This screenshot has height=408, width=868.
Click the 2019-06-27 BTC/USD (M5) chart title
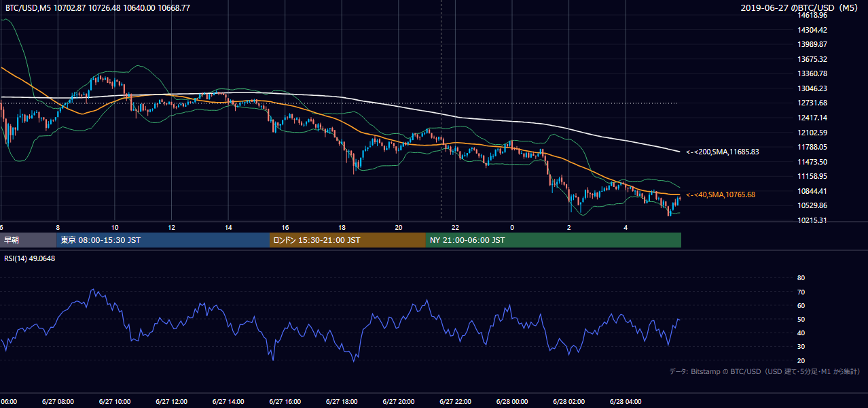[801, 7]
